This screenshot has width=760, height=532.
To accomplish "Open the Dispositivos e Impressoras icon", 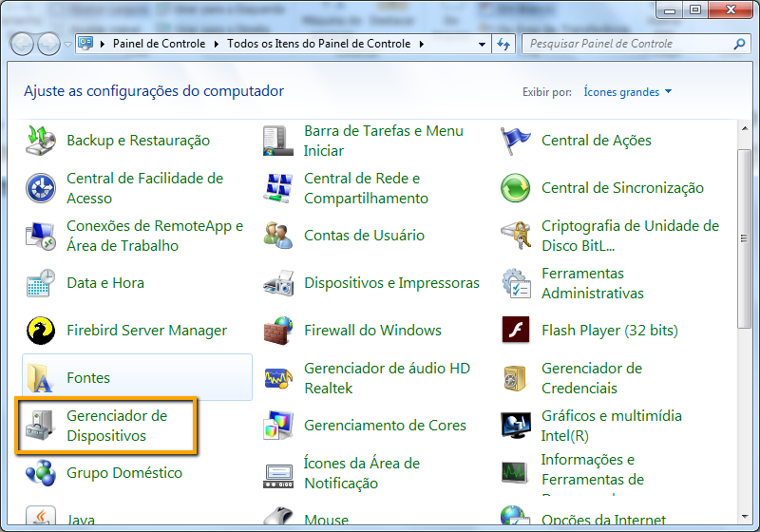I will click(x=277, y=283).
